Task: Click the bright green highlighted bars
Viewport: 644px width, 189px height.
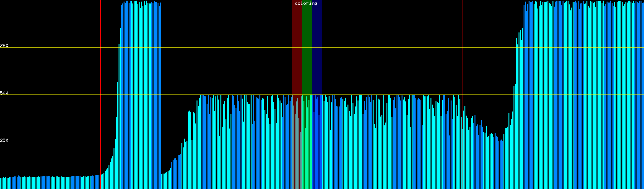Action: (x=307, y=151)
